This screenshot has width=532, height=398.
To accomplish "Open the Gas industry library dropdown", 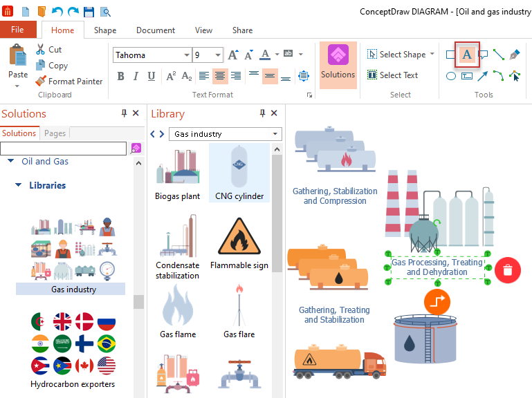I will [276, 134].
